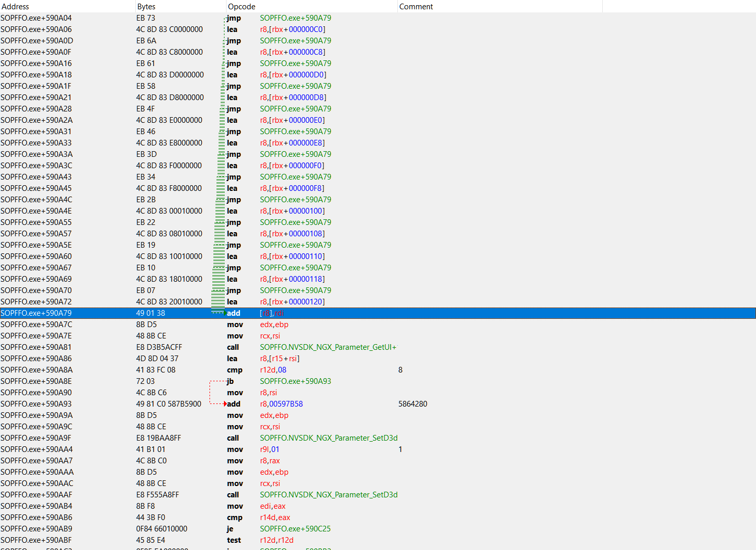Select the je SOPFFO.exe+590C25 jump target
The image size is (756, 550).
[x=295, y=528]
